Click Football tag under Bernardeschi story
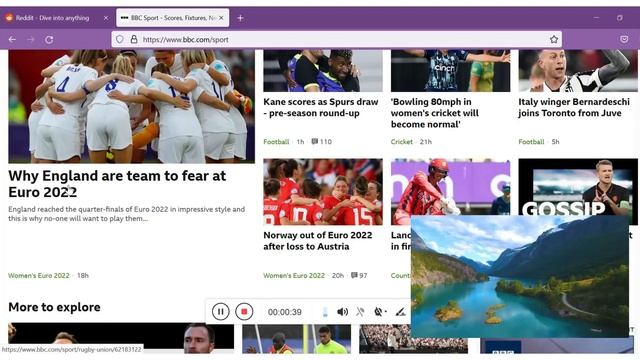 pos(531,142)
